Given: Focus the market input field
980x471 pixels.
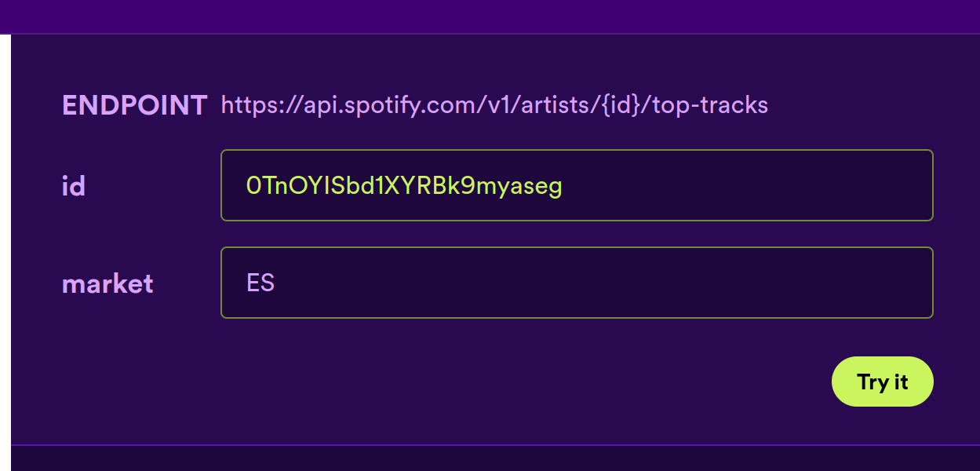Looking at the screenshot, I should 577,283.
